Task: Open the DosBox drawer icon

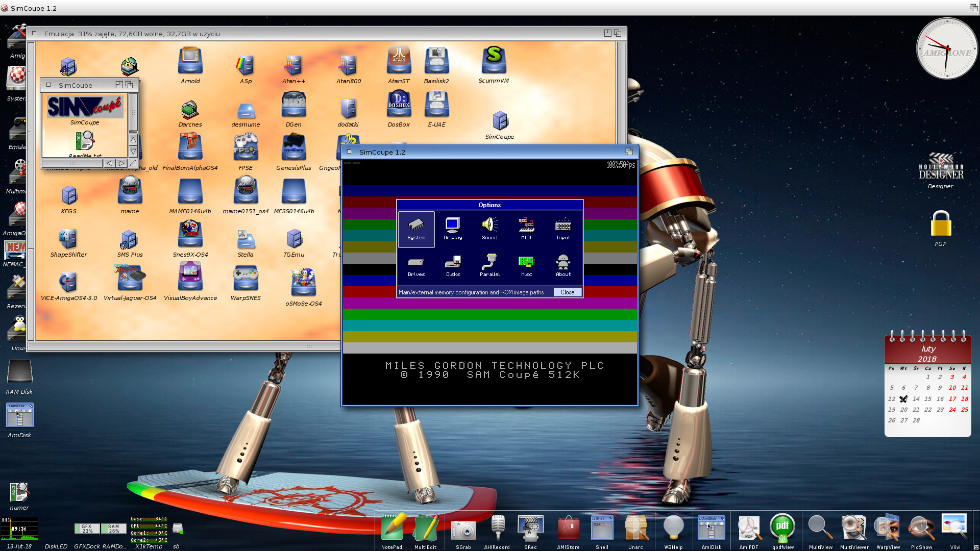Action: click(x=399, y=109)
